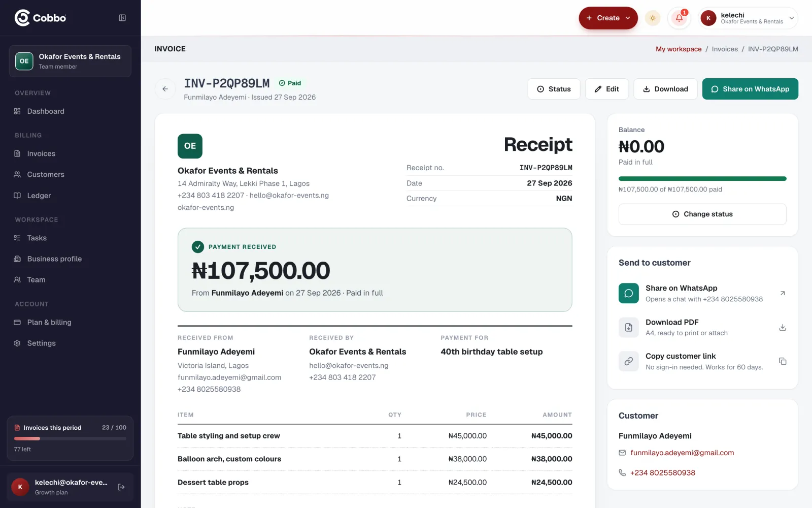Click customer email funmilayo.adeyemi@gmail.com link
812x508 pixels.
tap(682, 453)
